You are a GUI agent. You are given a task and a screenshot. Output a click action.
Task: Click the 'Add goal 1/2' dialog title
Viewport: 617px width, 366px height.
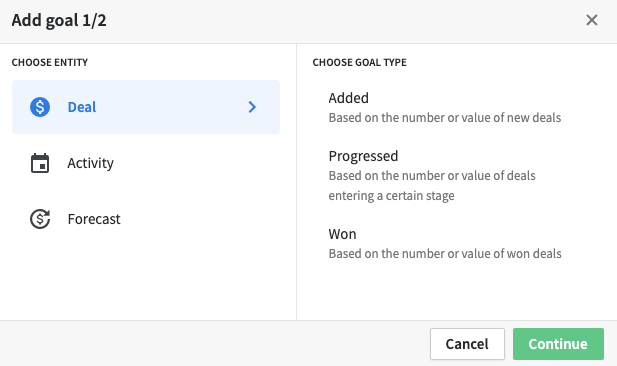coord(59,20)
